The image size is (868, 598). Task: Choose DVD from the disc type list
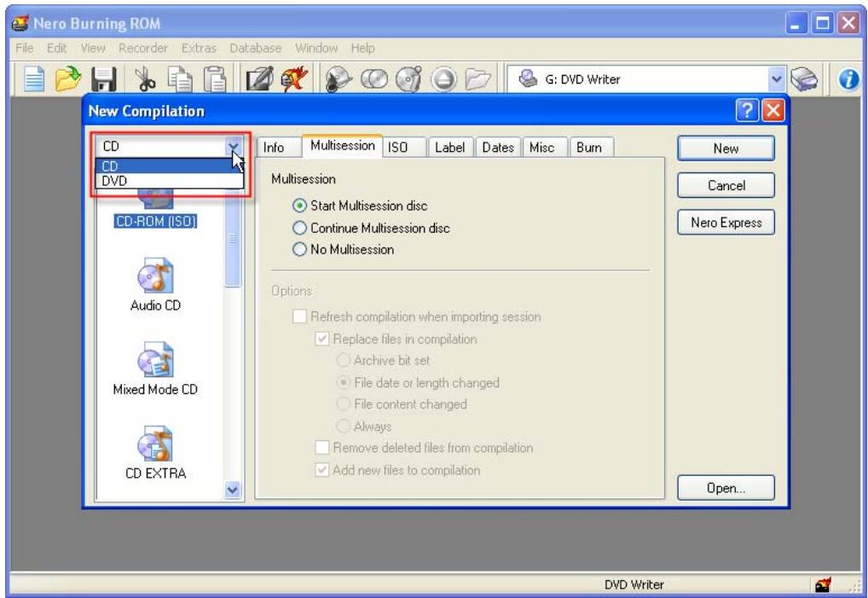170,181
